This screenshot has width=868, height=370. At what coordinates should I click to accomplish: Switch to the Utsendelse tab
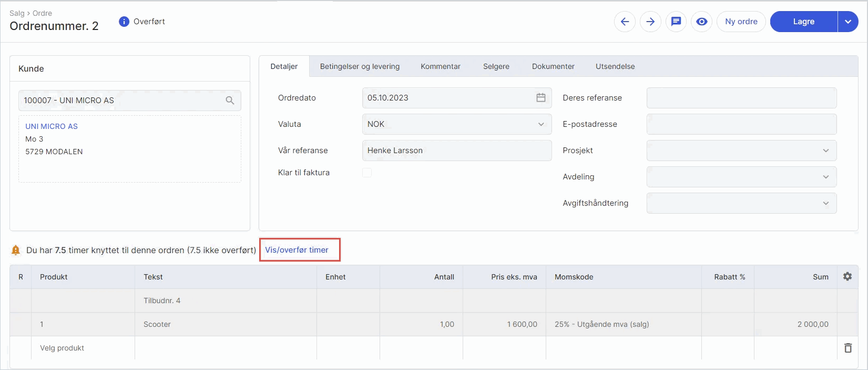point(615,66)
